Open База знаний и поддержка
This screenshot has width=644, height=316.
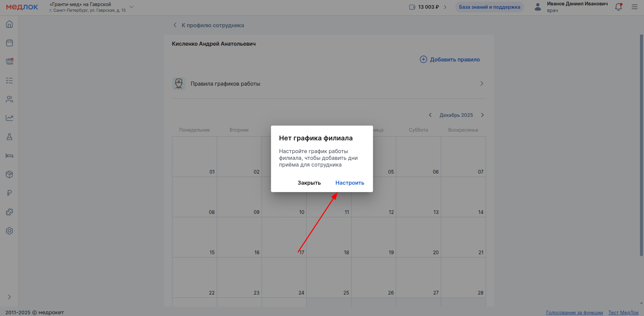(x=489, y=7)
